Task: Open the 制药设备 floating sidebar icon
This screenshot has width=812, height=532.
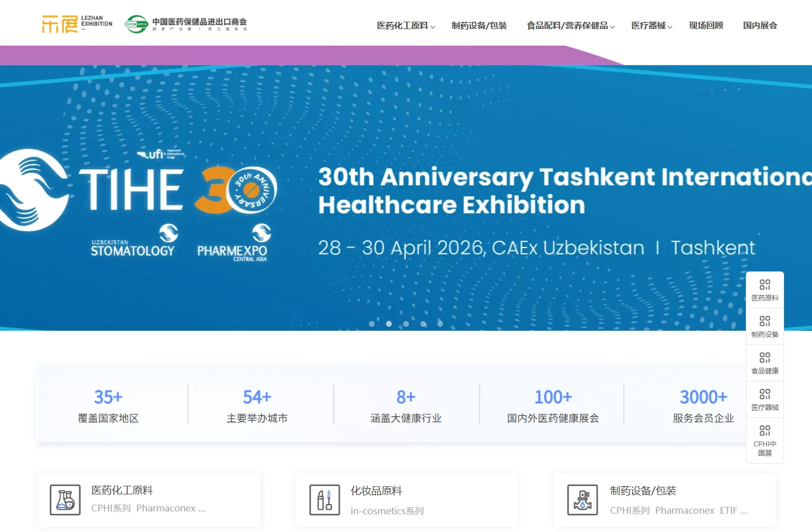Action: coord(765,326)
